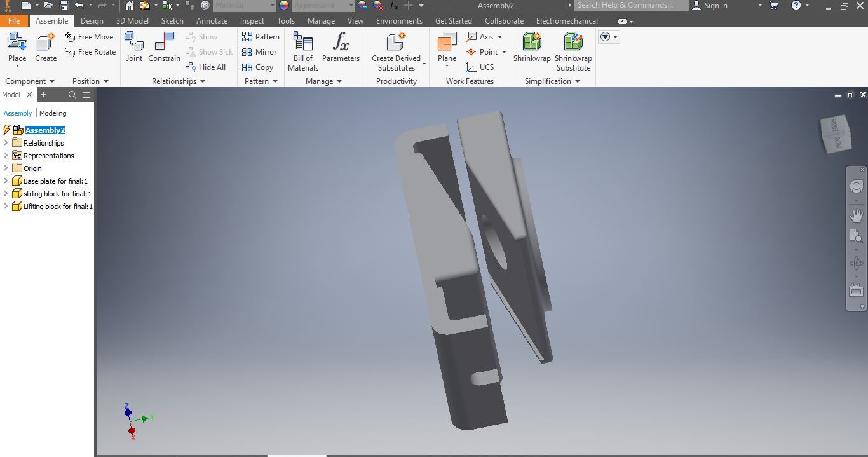The width and height of the screenshot is (868, 457).
Task: Switch to the Environments tab
Action: [399, 21]
